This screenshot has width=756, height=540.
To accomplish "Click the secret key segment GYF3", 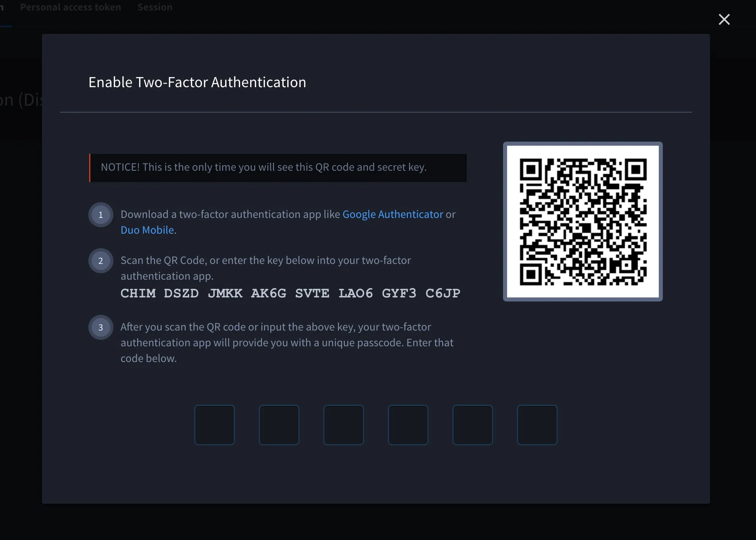I will click(399, 293).
